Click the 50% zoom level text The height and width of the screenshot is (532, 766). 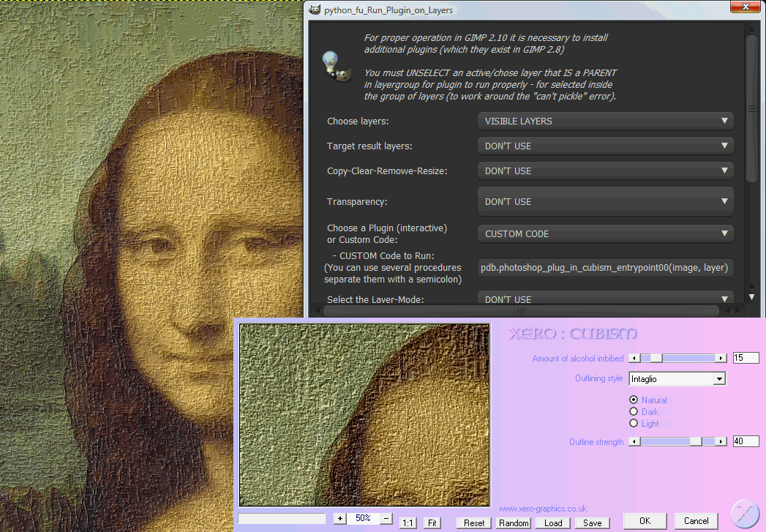pos(363,518)
